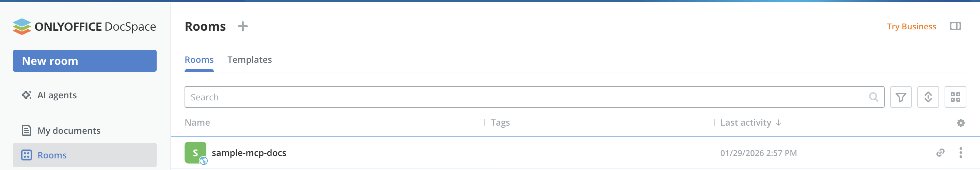Open the filter options

pyautogui.click(x=900, y=97)
